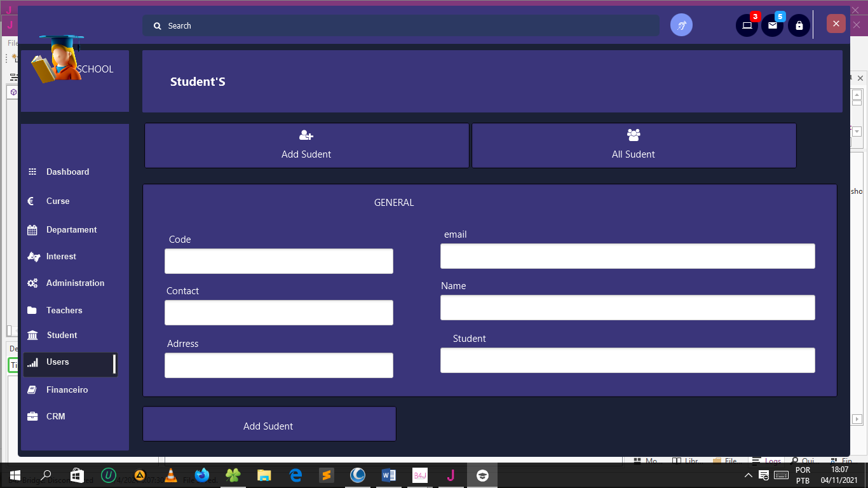Click the GENERAL section heading

(x=394, y=203)
